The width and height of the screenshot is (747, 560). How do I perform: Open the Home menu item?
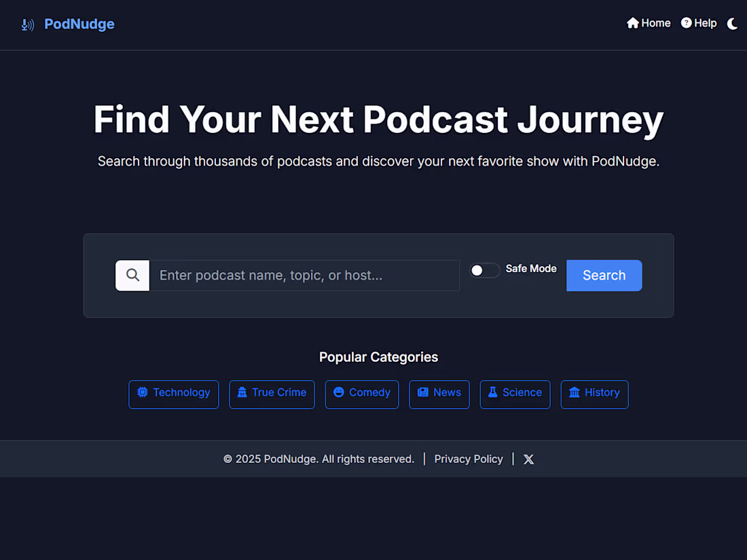pyautogui.click(x=649, y=22)
